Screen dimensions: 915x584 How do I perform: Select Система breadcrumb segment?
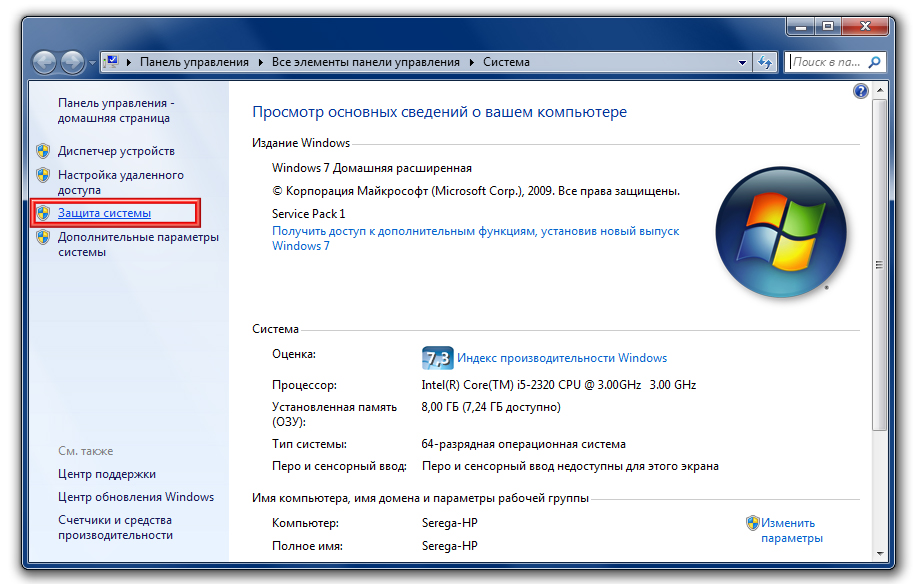[x=507, y=62]
